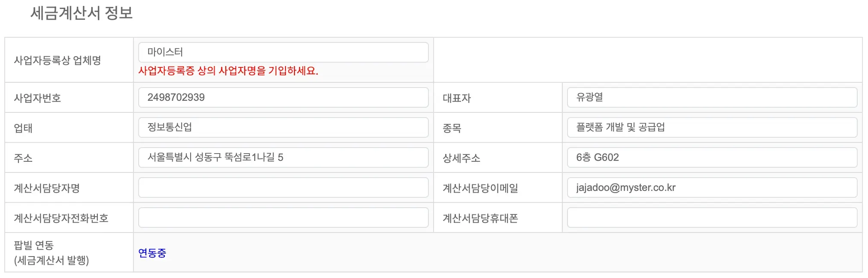
Task: Click the empty 계산서담당자전화번호 input
Action: tap(283, 218)
